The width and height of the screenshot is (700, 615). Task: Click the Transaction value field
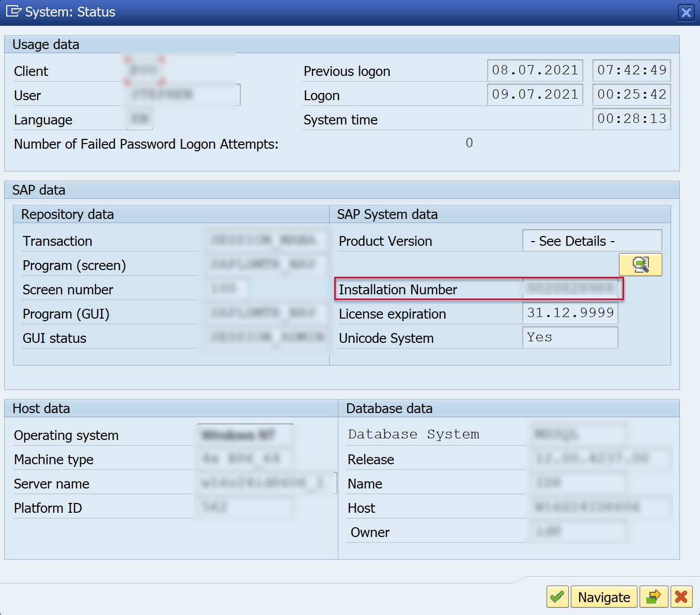coord(266,240)
